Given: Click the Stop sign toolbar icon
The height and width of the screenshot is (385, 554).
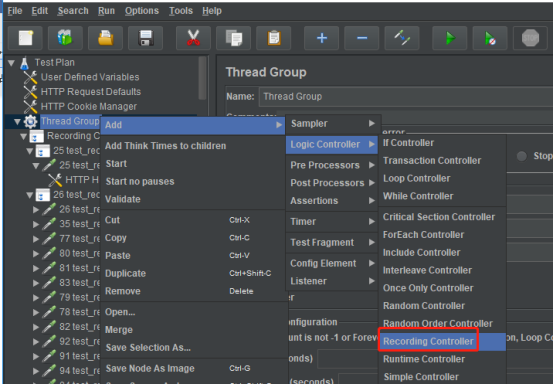Looking at the screenshot, I should (x=530, y=38).
